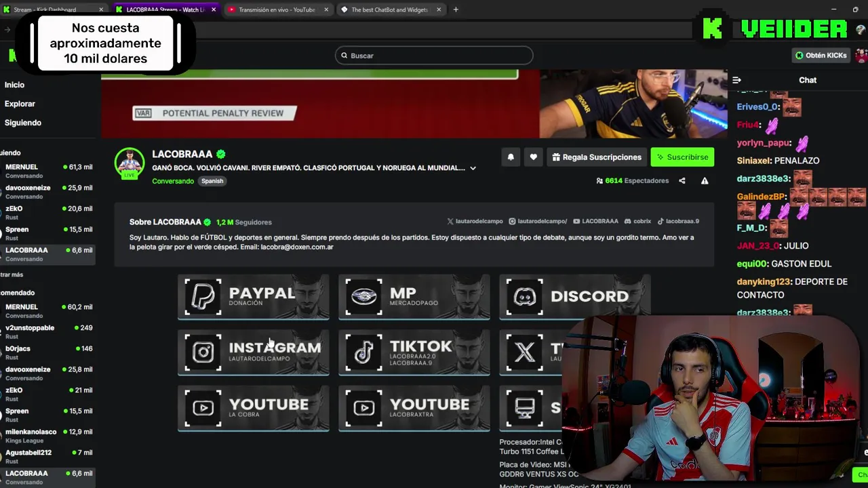Open Agustabell212 channel in sidebar
This screenshot has height=488, width=868.
(x=47, y=457)
